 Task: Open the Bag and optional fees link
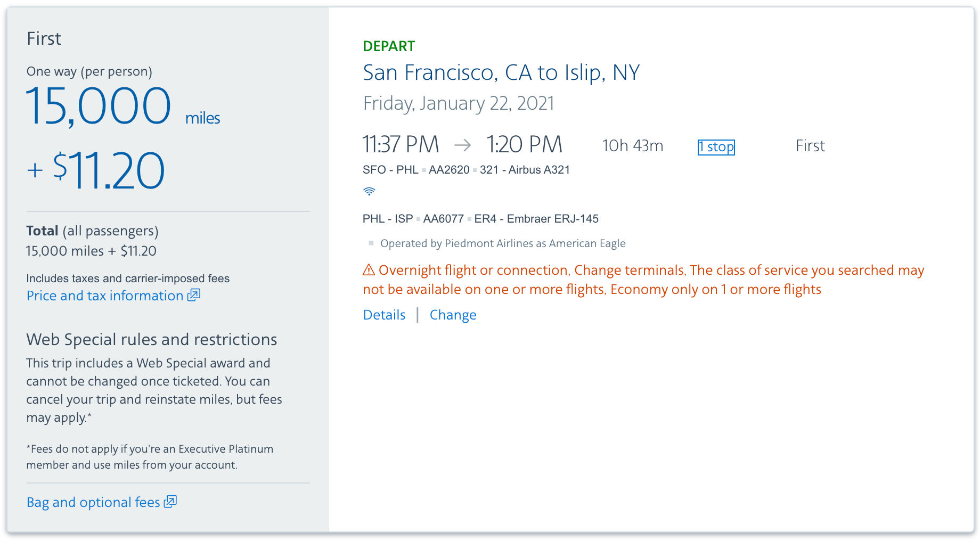[93, 502]
